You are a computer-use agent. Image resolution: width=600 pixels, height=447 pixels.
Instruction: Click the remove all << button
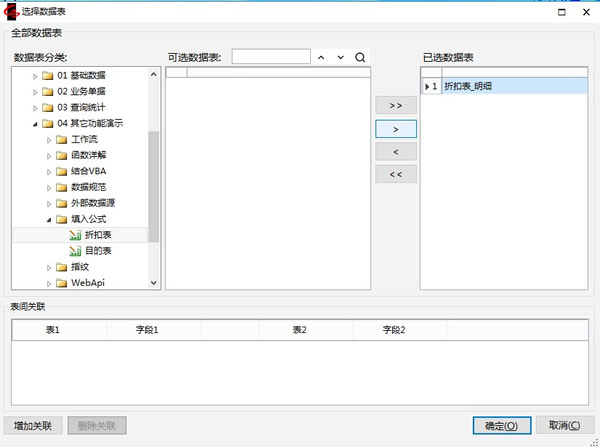tap(395, 174)
